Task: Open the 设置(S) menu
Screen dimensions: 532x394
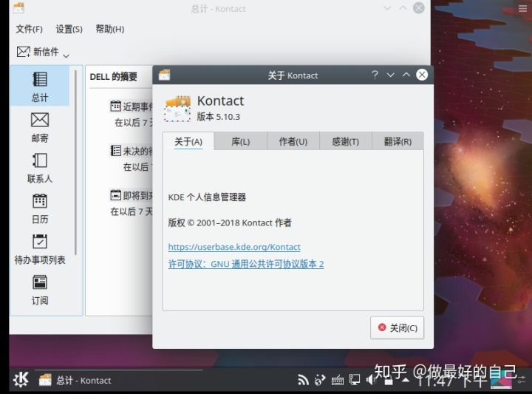Action: [69, 29]
